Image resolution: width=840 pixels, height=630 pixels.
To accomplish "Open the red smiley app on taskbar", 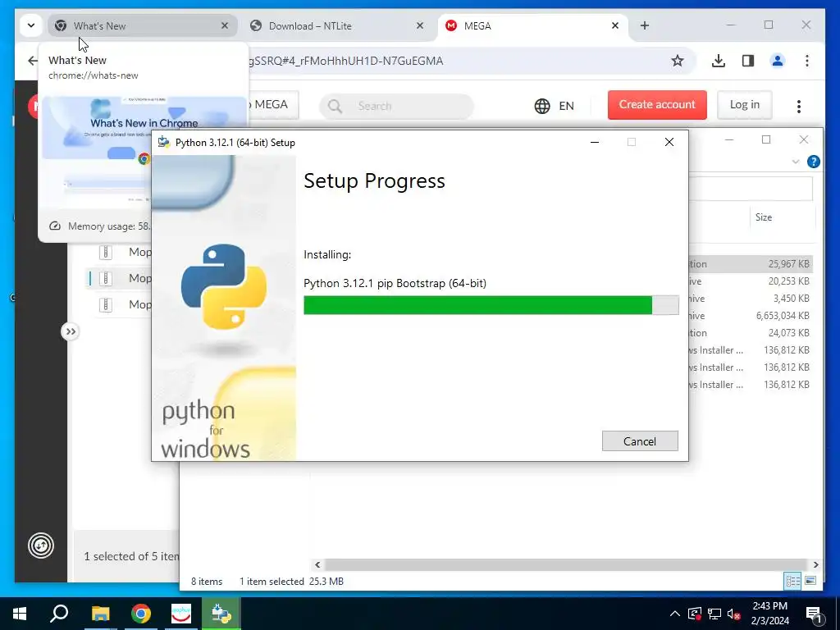I will [181, 614].
